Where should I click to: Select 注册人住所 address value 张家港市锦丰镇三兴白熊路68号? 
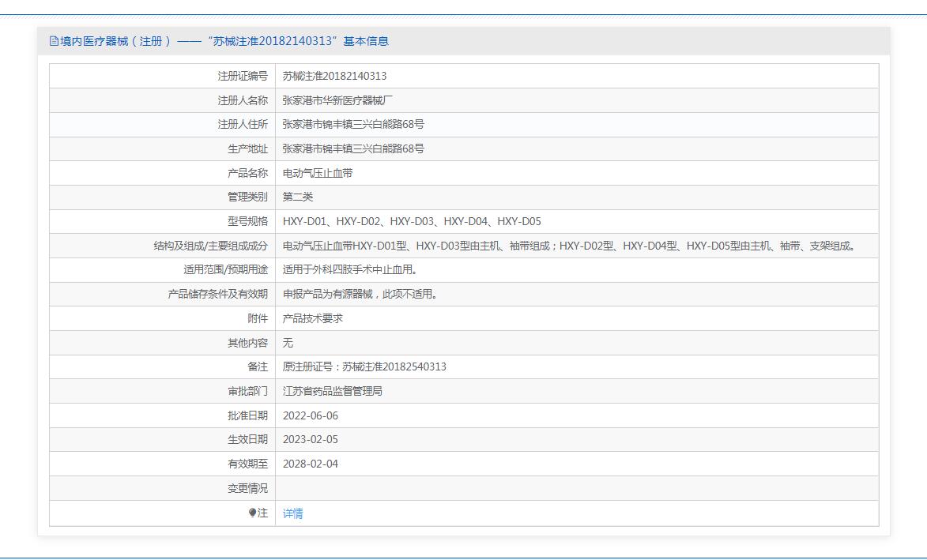coord(353,125)
